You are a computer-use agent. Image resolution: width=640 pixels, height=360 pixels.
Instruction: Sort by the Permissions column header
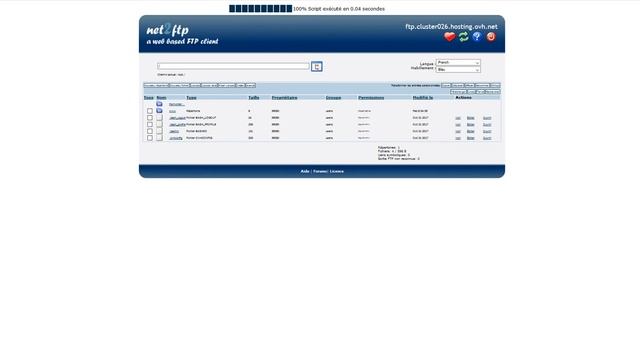coord(371,98)
